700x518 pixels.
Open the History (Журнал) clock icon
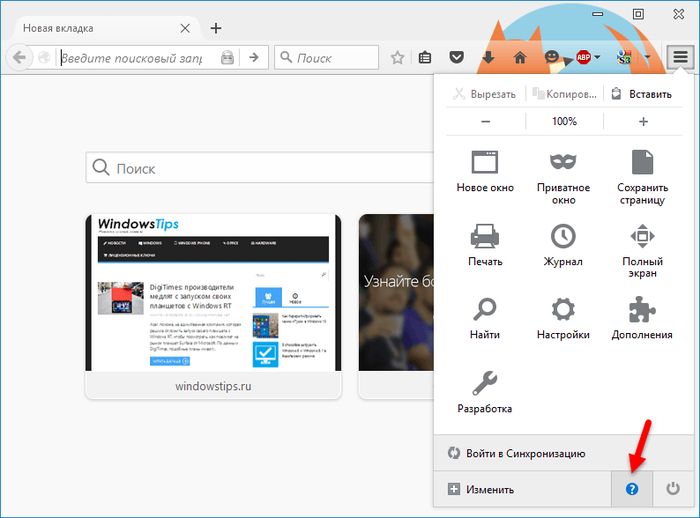click(564, 237)
